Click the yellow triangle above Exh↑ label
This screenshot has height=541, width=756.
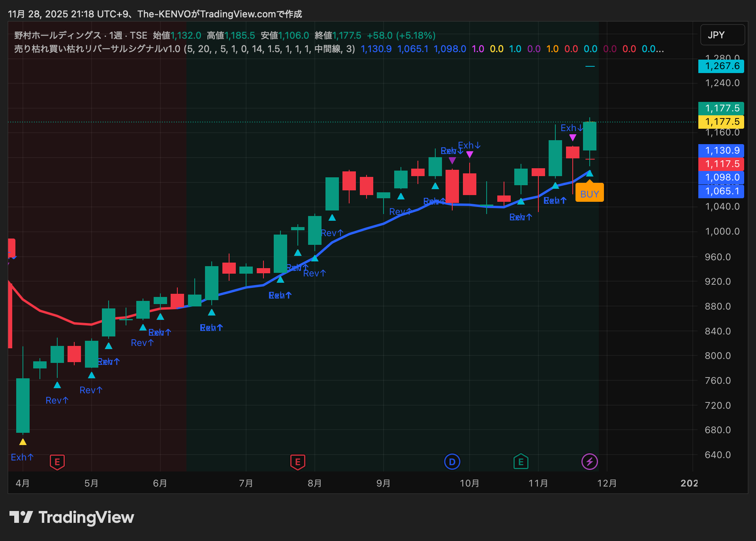pos(23,442)
